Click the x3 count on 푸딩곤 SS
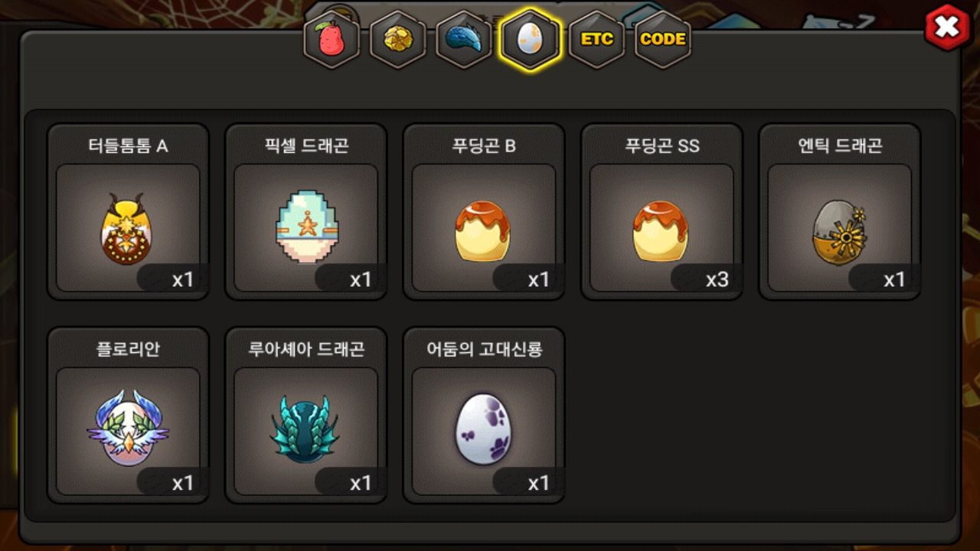Screen dimensions: 980x551 click(717, 280)
